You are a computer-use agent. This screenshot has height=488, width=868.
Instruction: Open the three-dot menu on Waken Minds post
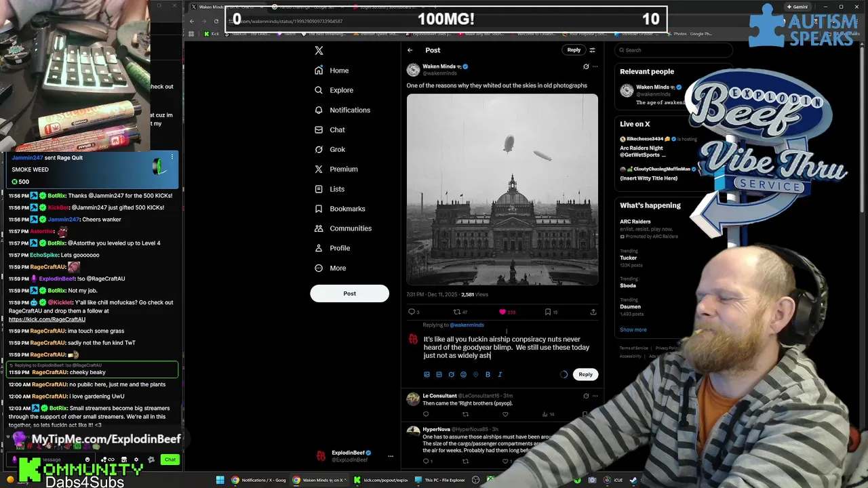click(595, 66)
